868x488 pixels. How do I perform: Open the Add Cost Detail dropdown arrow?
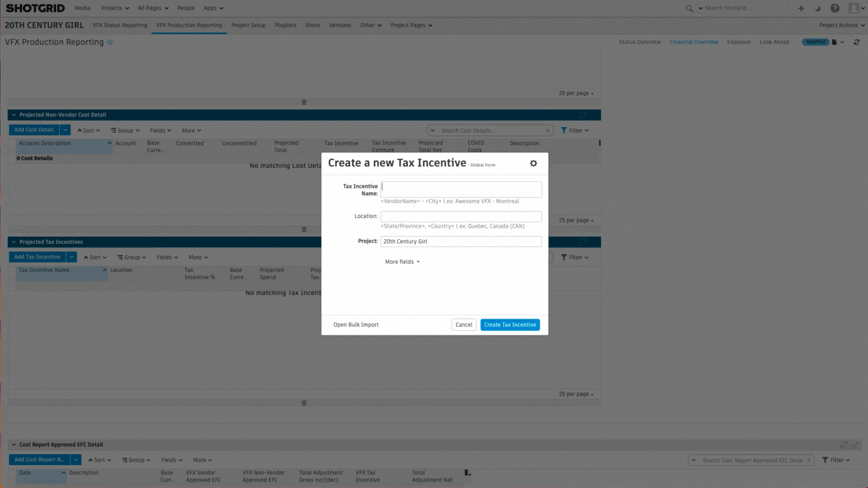click(65, 130)
